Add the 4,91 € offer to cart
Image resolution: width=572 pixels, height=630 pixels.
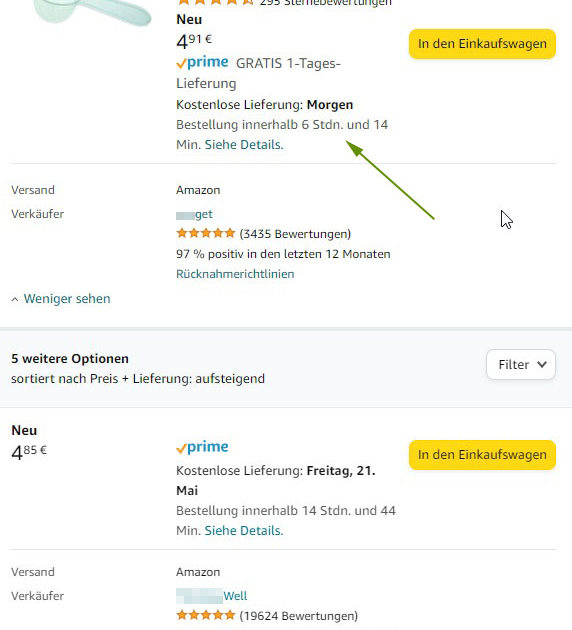point(482,44)
